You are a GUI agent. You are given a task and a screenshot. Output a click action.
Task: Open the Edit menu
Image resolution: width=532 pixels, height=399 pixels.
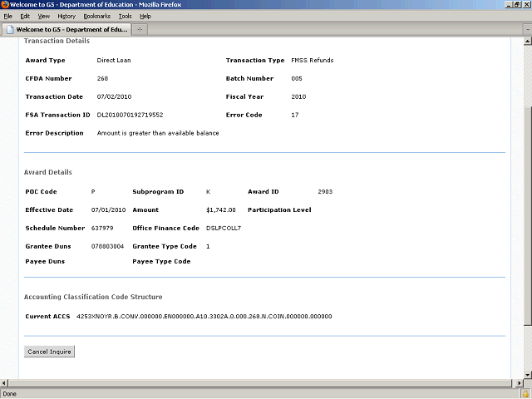25,16
